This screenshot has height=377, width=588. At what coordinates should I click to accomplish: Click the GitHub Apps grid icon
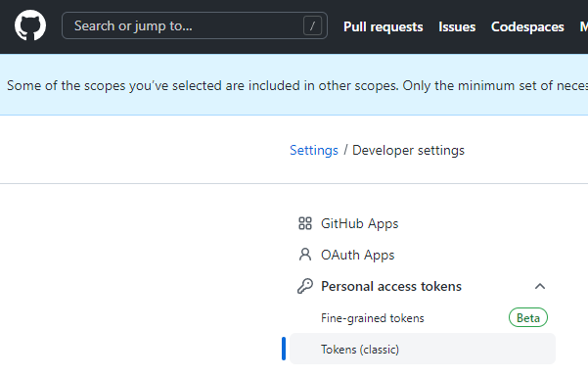(305, 223)
